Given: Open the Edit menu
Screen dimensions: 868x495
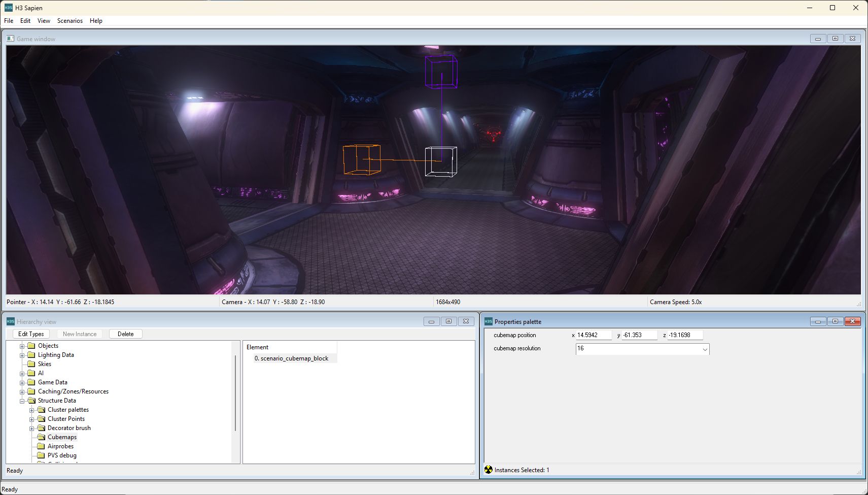Looking at the screenshot, I should (25, 21).
